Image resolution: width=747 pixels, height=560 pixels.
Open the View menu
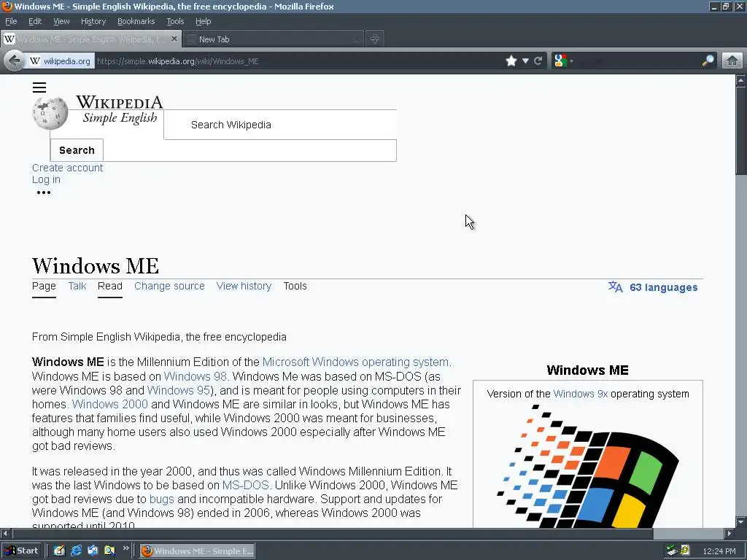pos(61,21)
